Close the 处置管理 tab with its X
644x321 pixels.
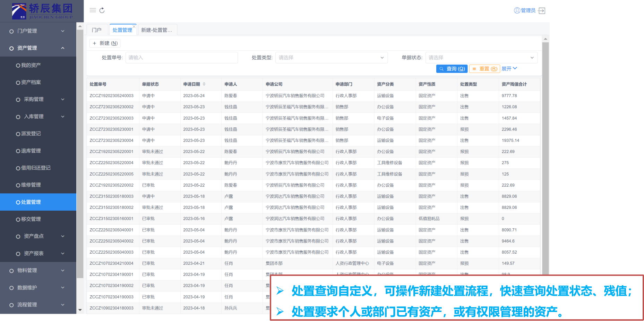coord(134,26)
